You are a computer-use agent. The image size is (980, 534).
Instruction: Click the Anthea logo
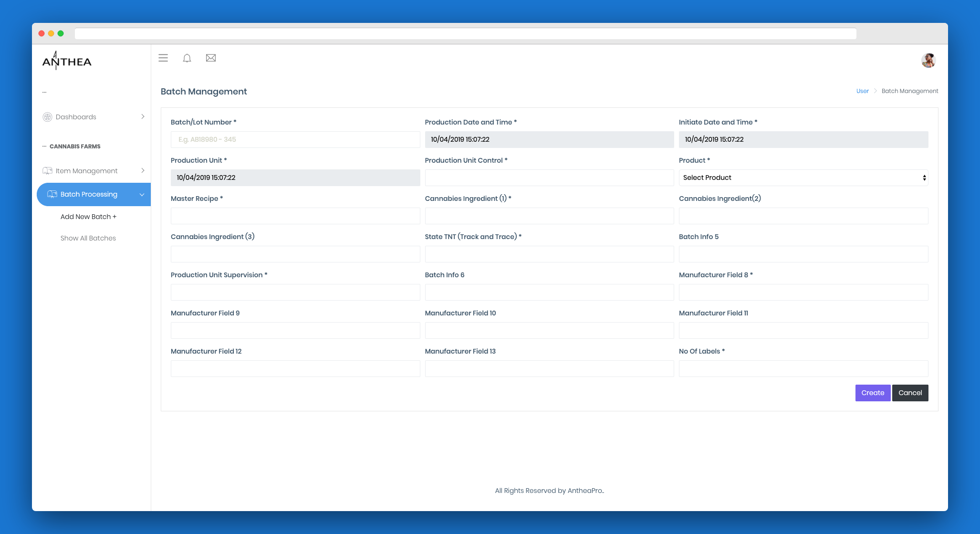pyautogui.click(x=67, y=61)
